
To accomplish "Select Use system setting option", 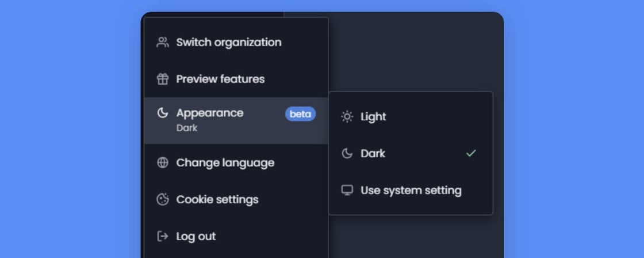I will pyautogui.click(x=411, y=190).
